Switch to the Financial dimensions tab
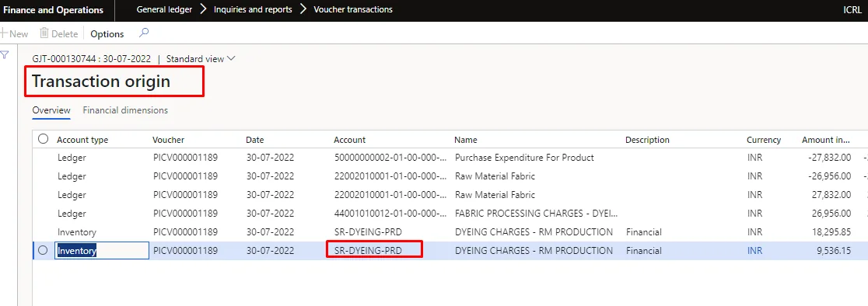The image size is (868, 306). click(x=125, y=110)
